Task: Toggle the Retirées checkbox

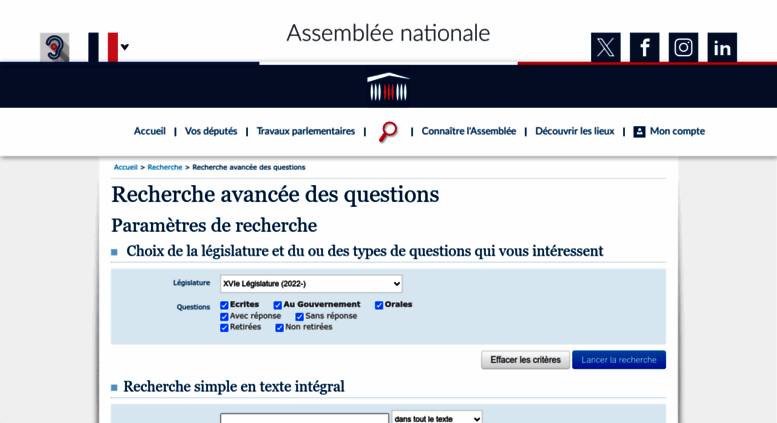Action: point(224,328)
